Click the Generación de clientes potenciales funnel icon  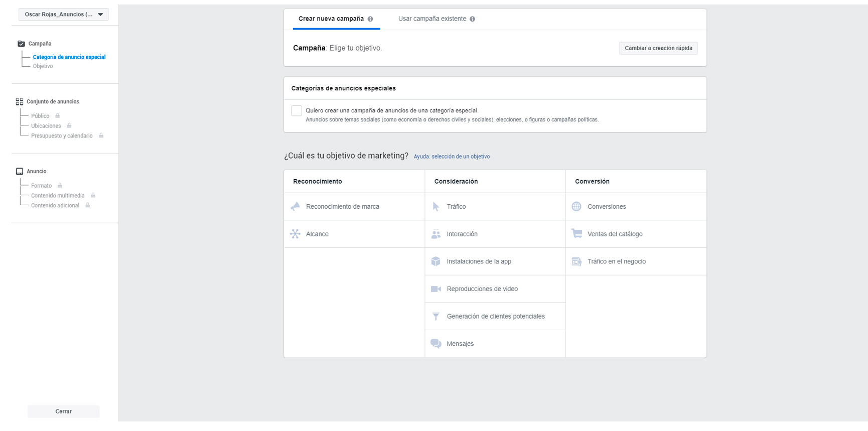pos(436,316)
